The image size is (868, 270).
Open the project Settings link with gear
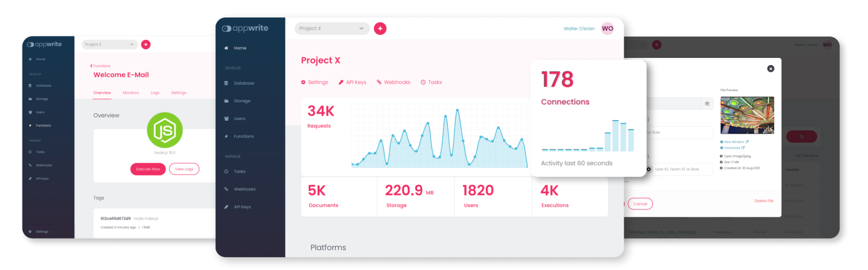[x=315, y=82]
